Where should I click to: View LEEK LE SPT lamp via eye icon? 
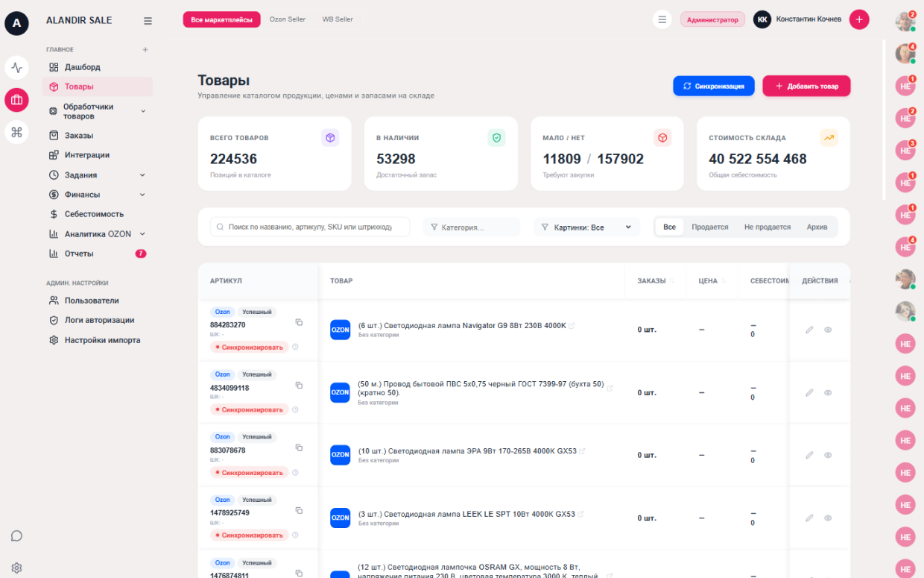pyautogui.click(x=828, y=518)
